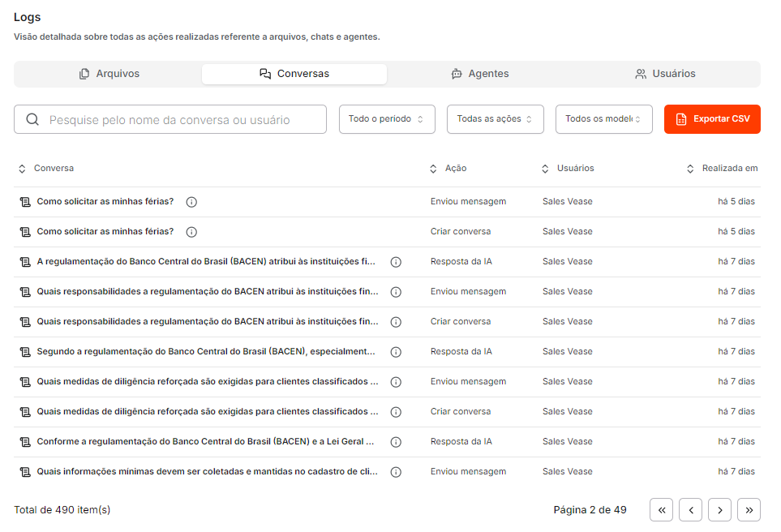Click the info icon on the BACEN regulation row
The image size is (781, 532).
point(396,261)
